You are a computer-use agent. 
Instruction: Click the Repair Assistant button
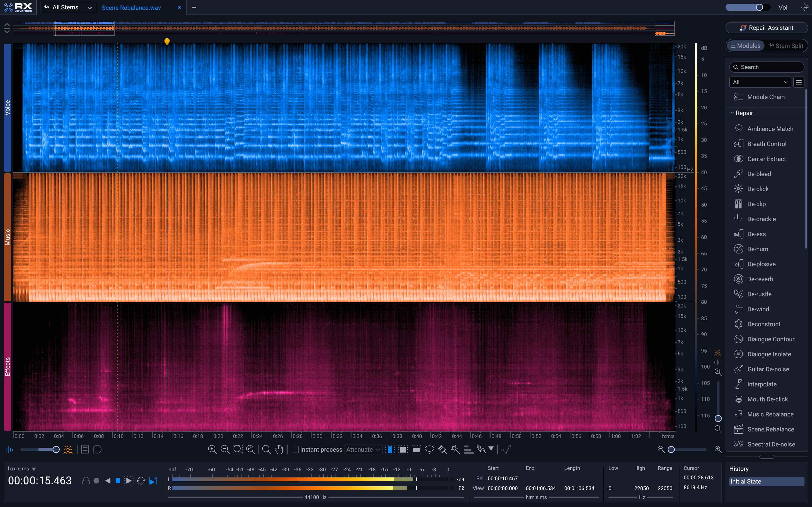click(x=766, y=28)
